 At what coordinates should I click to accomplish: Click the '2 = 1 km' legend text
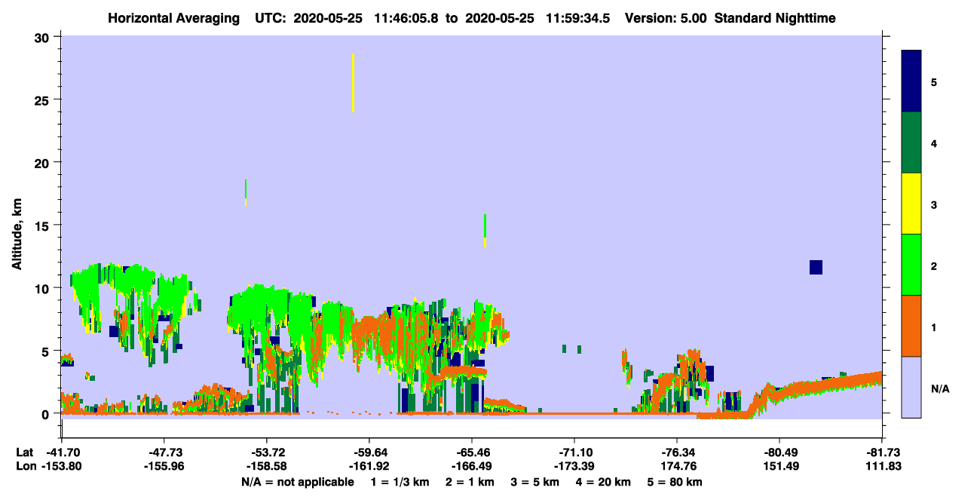470,482
